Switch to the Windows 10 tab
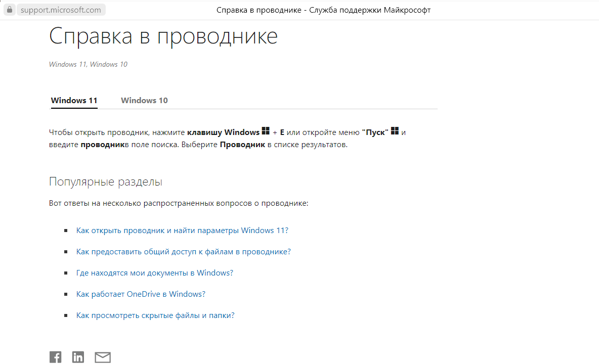 coord(144,100)
